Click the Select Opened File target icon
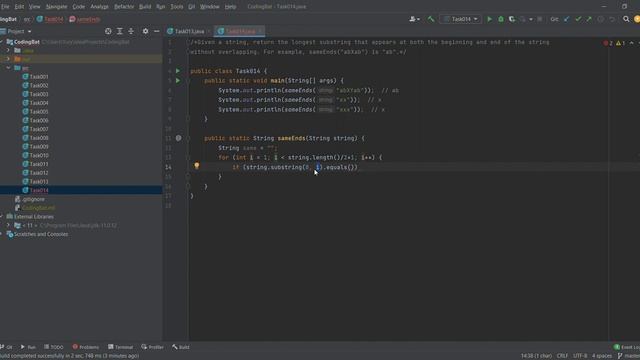 [x=108, y=31]
